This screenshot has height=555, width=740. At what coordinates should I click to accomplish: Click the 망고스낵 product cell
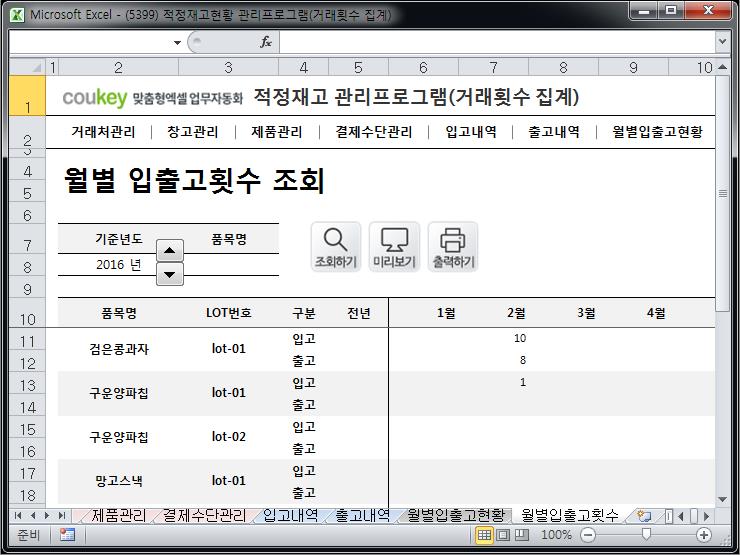tap(118, 481)
